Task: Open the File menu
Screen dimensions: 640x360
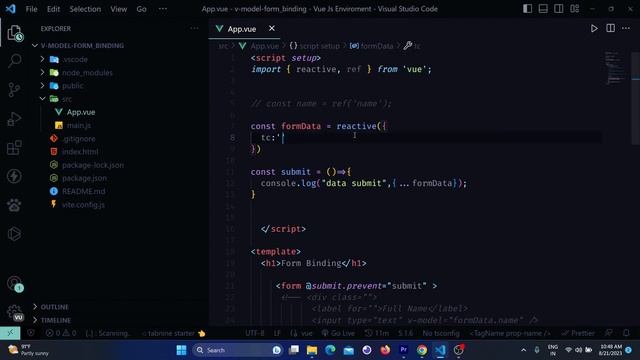Action: point(31,9)
